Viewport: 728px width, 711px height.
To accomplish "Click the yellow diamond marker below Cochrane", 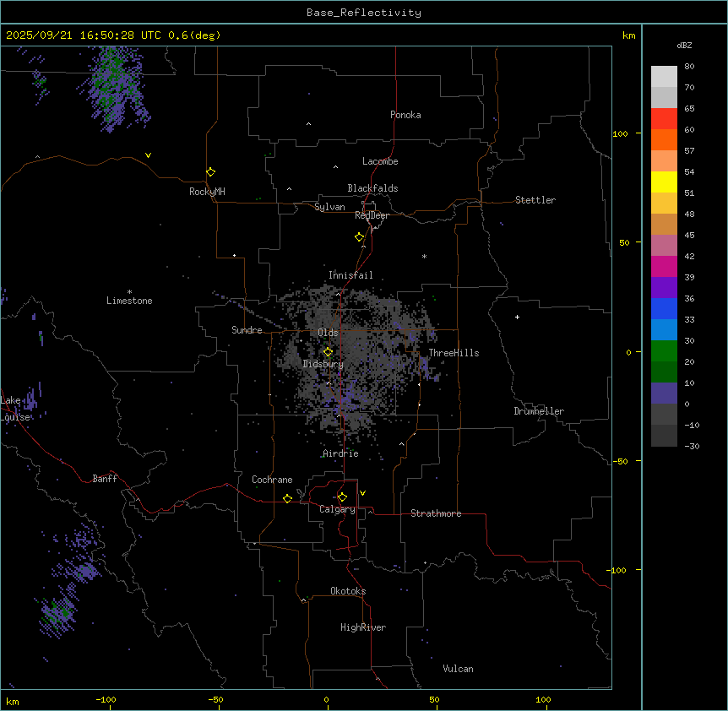I will [287, 499].
